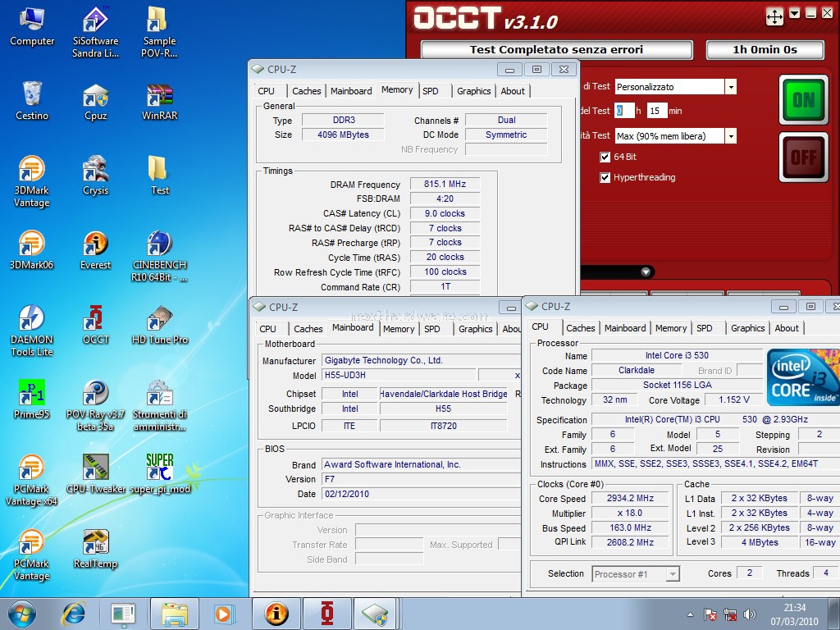Click the OCCT move-window arrows icon

click(x=774, y=16)
